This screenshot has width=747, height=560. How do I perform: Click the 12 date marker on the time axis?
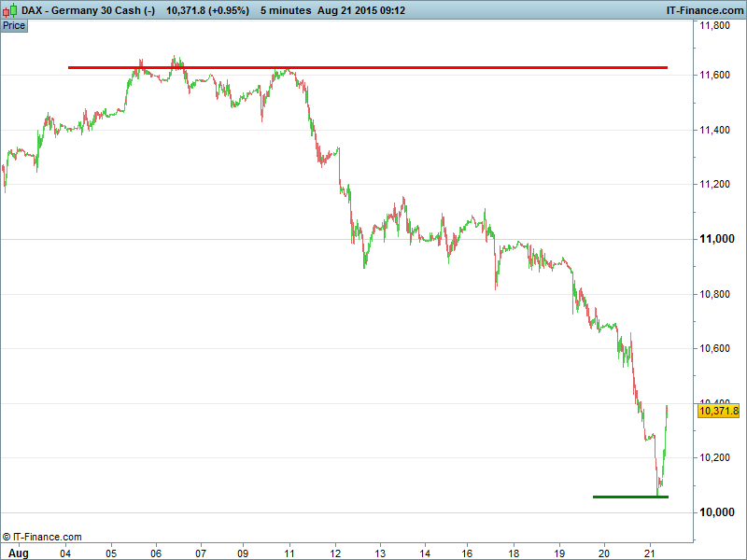point(335,553)
